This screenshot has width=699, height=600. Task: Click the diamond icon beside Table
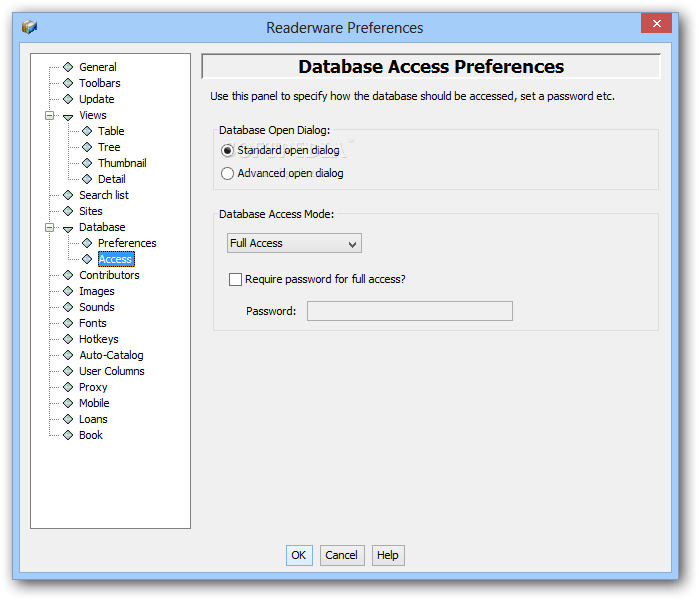(87, 131)
